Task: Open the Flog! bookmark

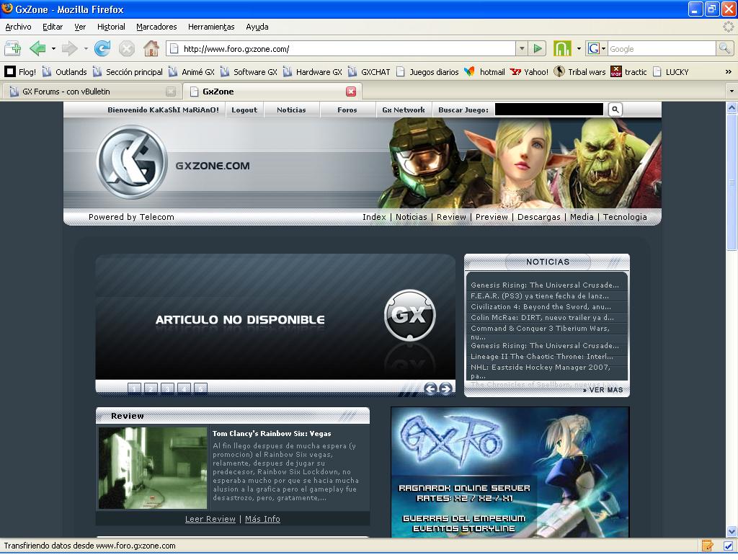Action: pos(20,72)
